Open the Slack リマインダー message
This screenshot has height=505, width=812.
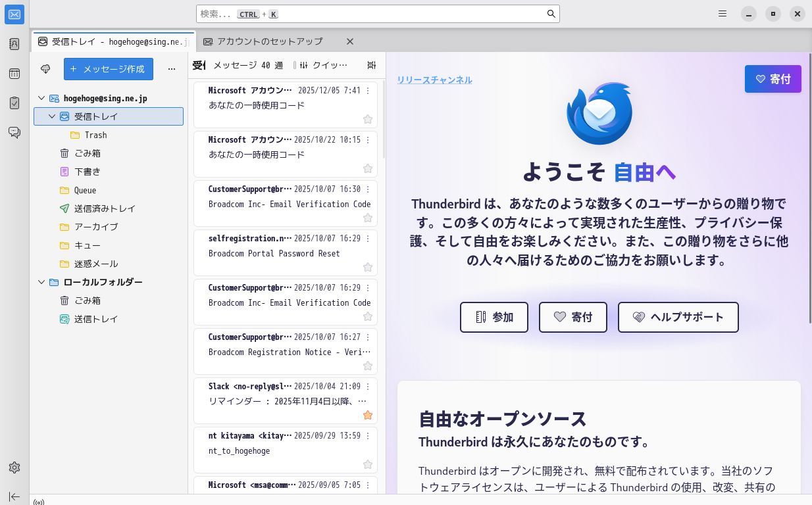286,400
